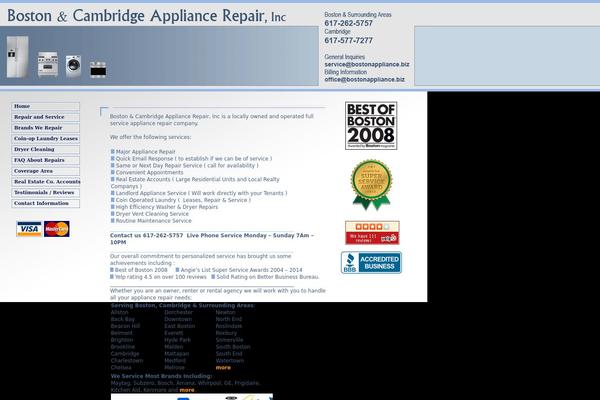This screenshot has height=400, width=600.
Task: Click the 'Dryer Vent Cleaning Service' bullet text
Action: point(152,214)
